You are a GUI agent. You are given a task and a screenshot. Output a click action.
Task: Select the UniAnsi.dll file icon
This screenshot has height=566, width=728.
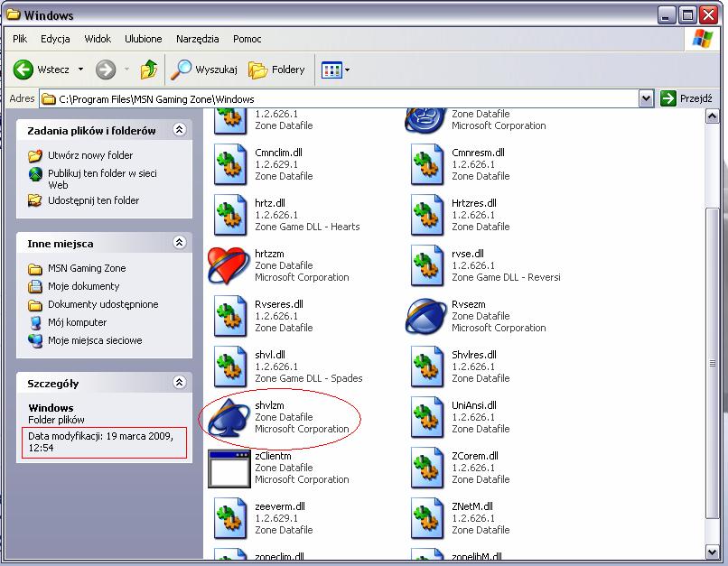click(x=426, y=417)
